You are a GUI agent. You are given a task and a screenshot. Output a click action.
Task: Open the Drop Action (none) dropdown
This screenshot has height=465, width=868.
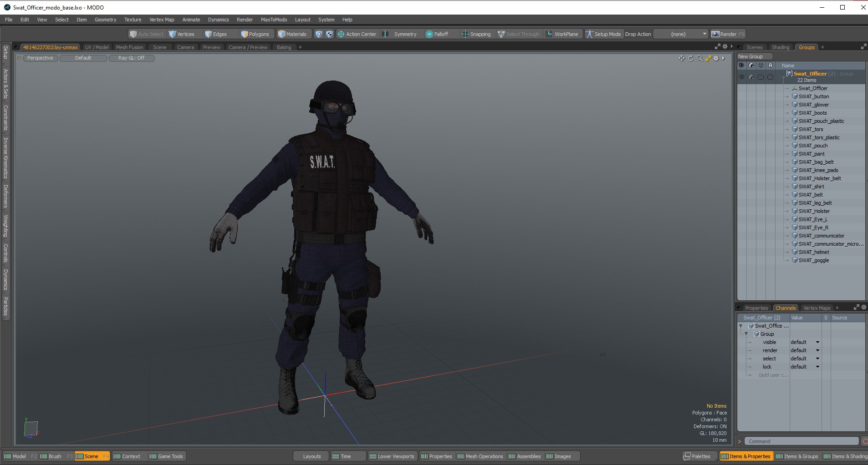pyautogui.click(x=681, y=34)
